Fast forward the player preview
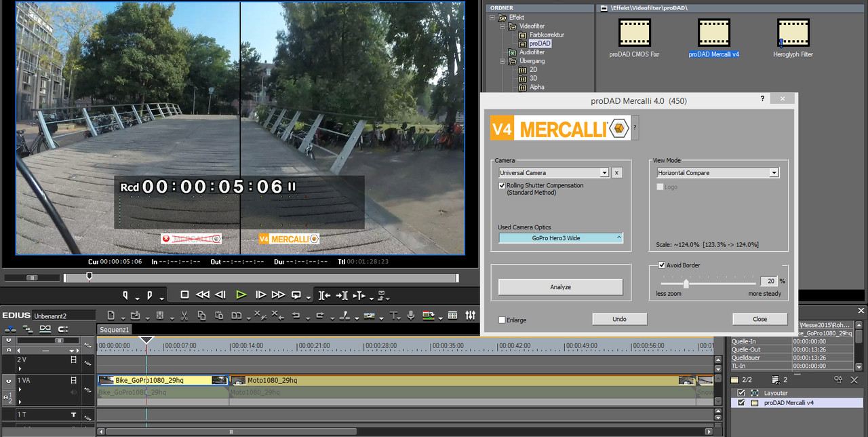This screenshot has width=868, height=437. pyautogui.click(x=278, y=294)
